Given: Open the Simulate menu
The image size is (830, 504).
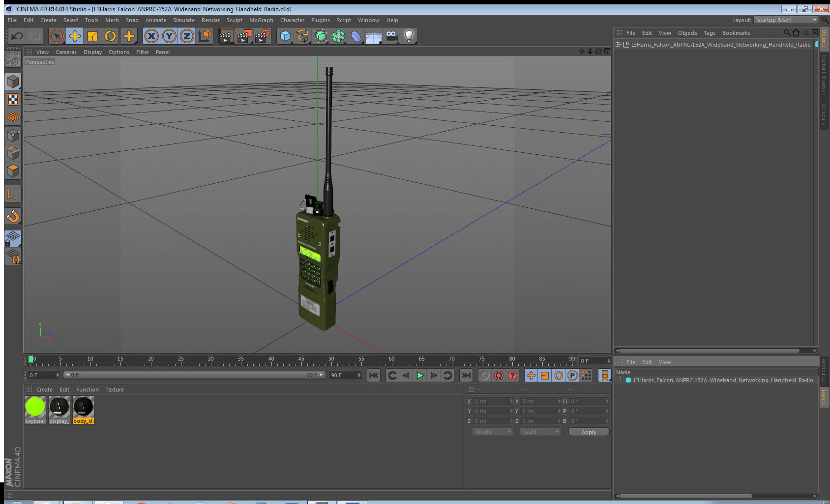Looking at the screenshot, I should 184,20.
